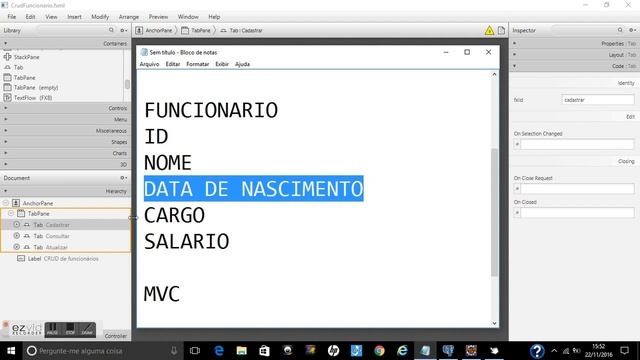Pick the TabPane container in Library
Image resolution: width=640 pixels, height=360 pixels.
(x=24, y=78)
